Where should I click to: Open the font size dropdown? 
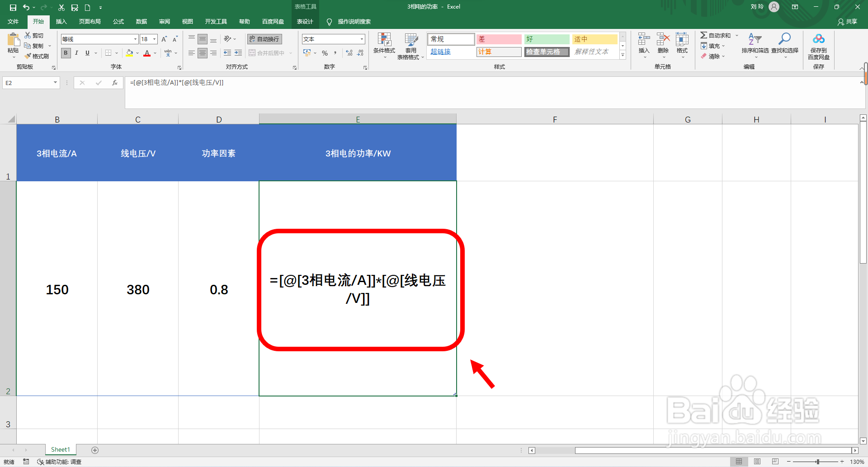[154, 39]
